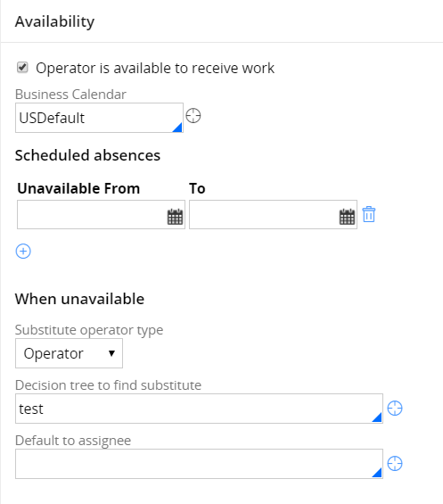Image resolution: width=443 pixels, height=504 pixels.
Task: Open the Substitute operator type dropdown
Action: 69,353
